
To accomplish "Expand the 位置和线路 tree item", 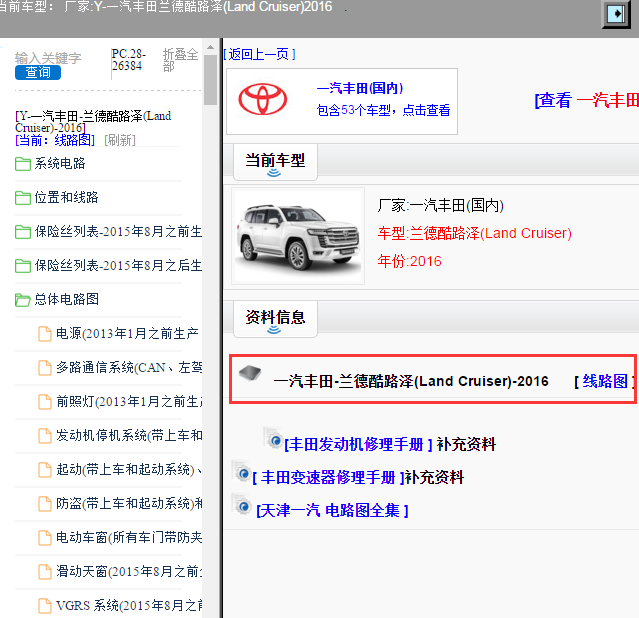I will 66,198.
